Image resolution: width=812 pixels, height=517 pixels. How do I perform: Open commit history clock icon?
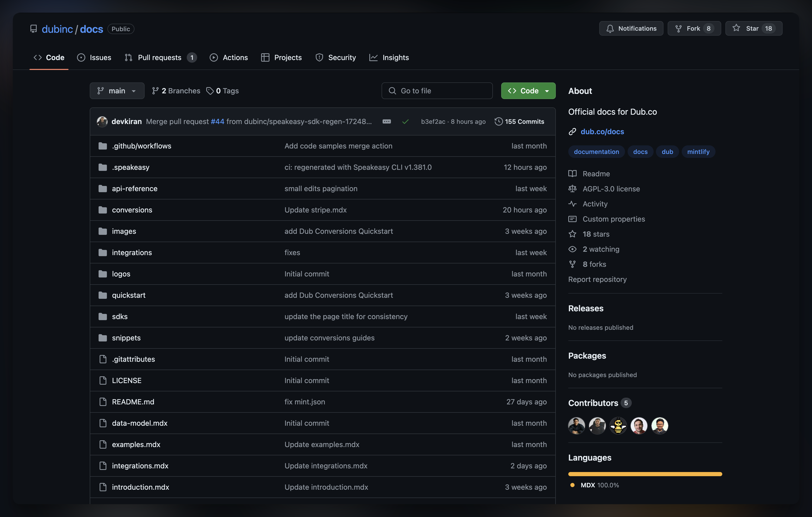498,121
